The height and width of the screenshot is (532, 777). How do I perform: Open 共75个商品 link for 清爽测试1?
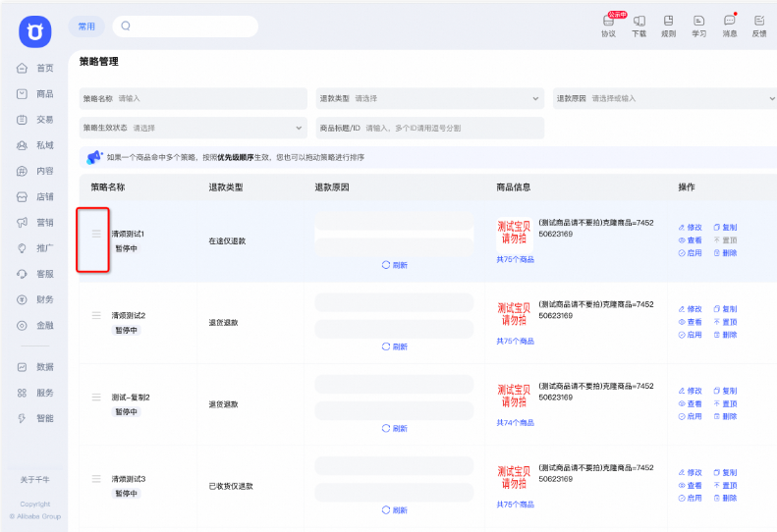coord(516,259)
